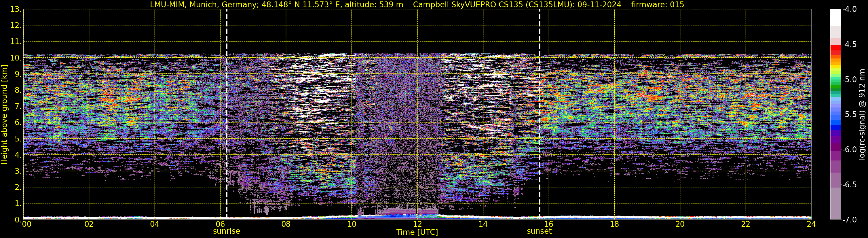
Task: Click the 9 km height tick label
Action: tap(18, 74)
